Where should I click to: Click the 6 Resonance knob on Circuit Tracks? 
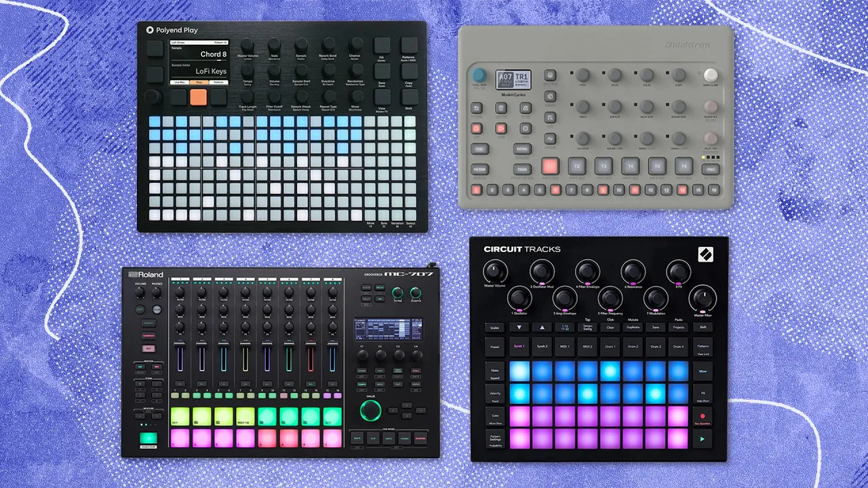(x=633, y=272)
